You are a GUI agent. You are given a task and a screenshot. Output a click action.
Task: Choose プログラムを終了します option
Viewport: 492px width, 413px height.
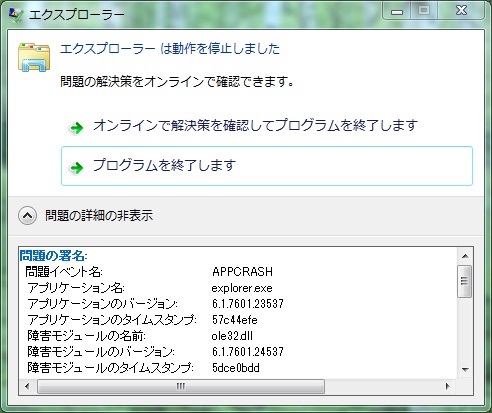(267, 166)
